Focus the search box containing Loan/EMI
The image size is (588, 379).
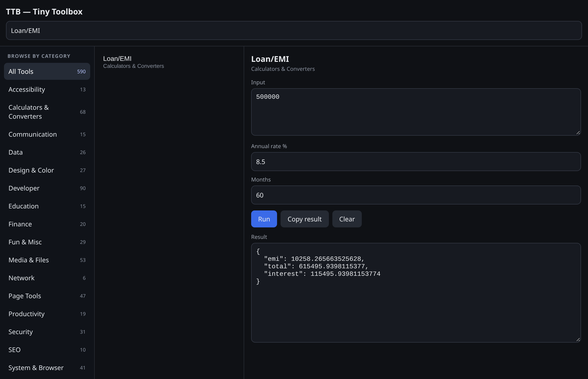(x=294, y=30)
